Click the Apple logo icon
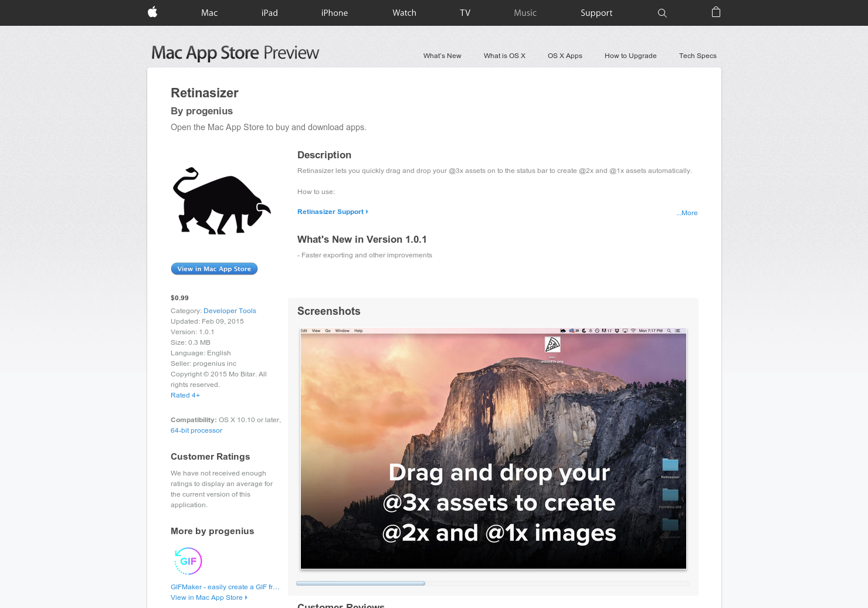 pyautogui.click(x=152, y=12)
